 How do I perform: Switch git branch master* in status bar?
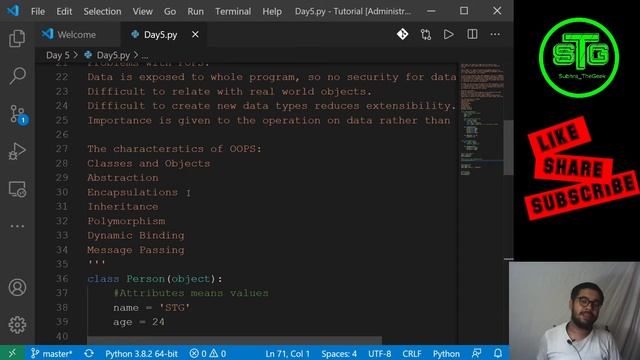point(51,353)
